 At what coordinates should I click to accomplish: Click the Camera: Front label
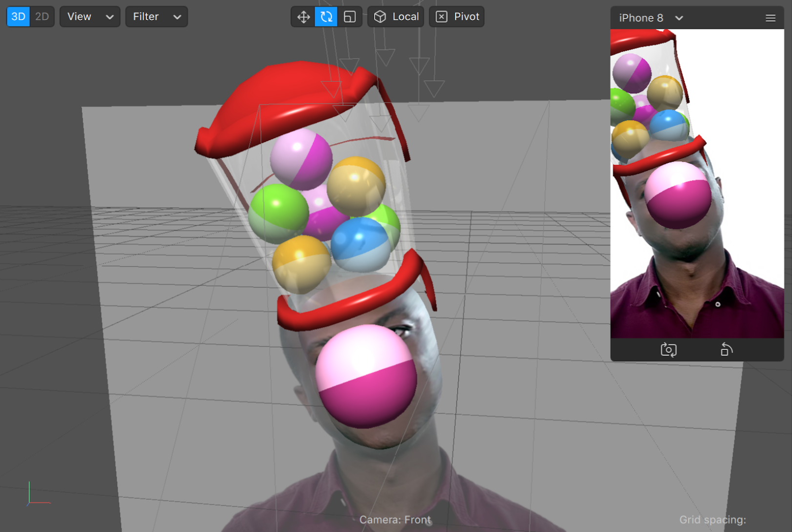[x=395, y=520]
